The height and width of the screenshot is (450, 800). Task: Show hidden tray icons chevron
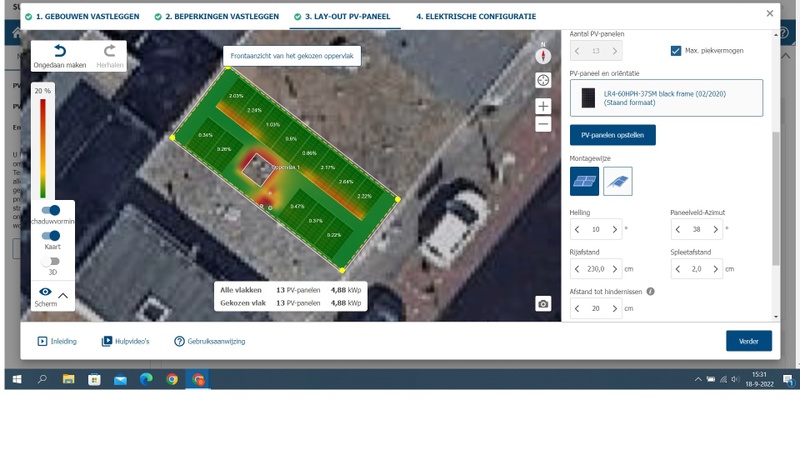coord(698,379)
